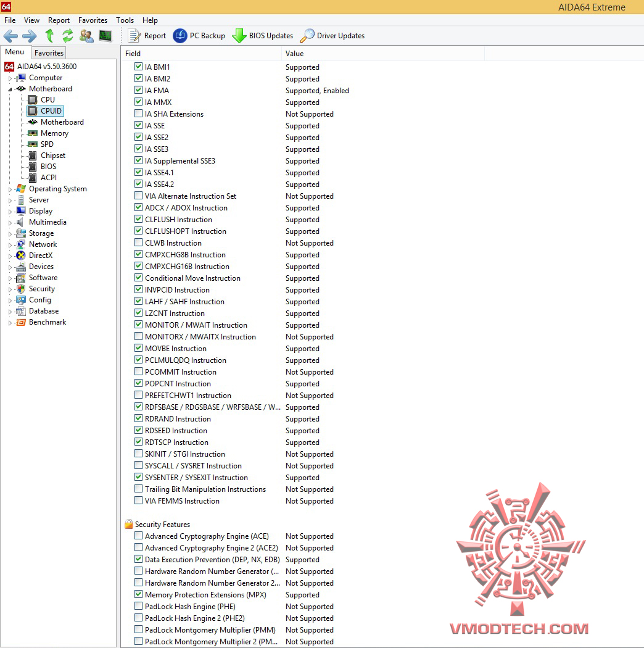Open PC Backup from toolbar
The width and height of the screenshot is (644, 648).
[x=199, y=36]
